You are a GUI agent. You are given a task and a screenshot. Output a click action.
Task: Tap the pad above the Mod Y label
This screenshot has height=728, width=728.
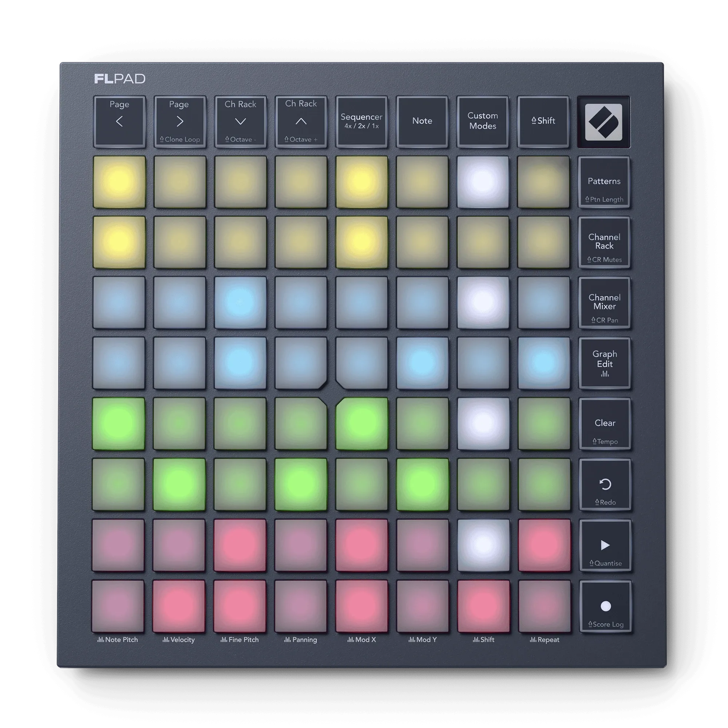click(423, 606)
